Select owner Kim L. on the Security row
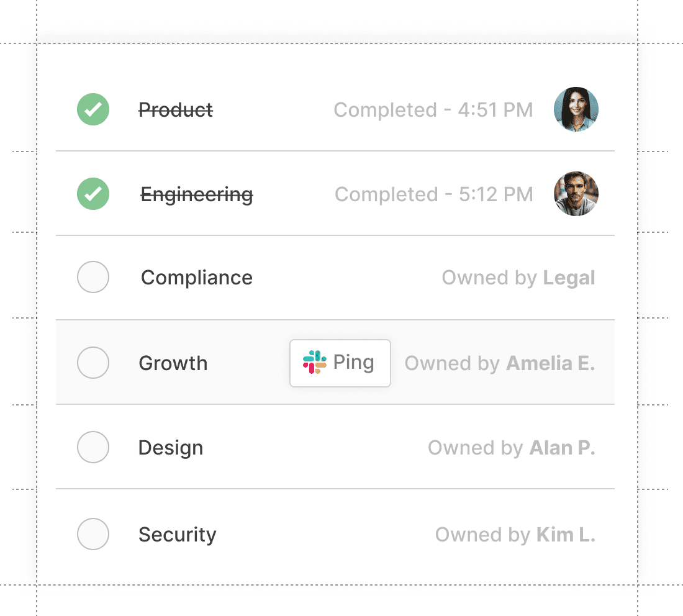This screenshot has height=616, width=683. click(x=566, y=534)
